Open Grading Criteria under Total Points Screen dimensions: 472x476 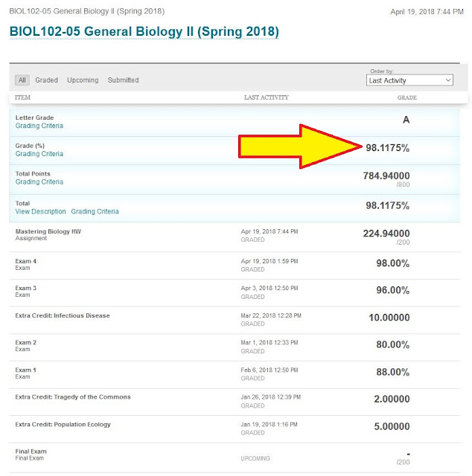tap(39, 182)
